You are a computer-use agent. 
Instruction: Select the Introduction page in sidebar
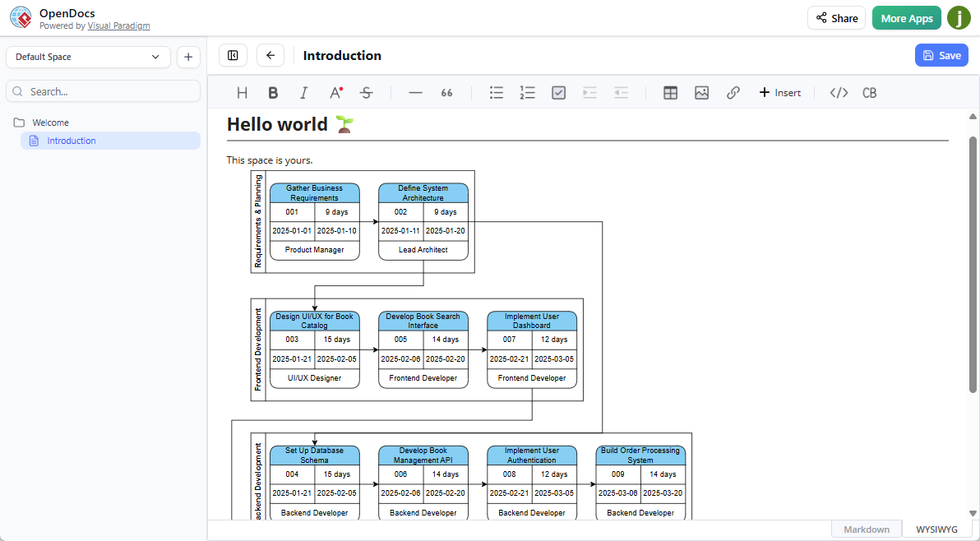point(72,140)
